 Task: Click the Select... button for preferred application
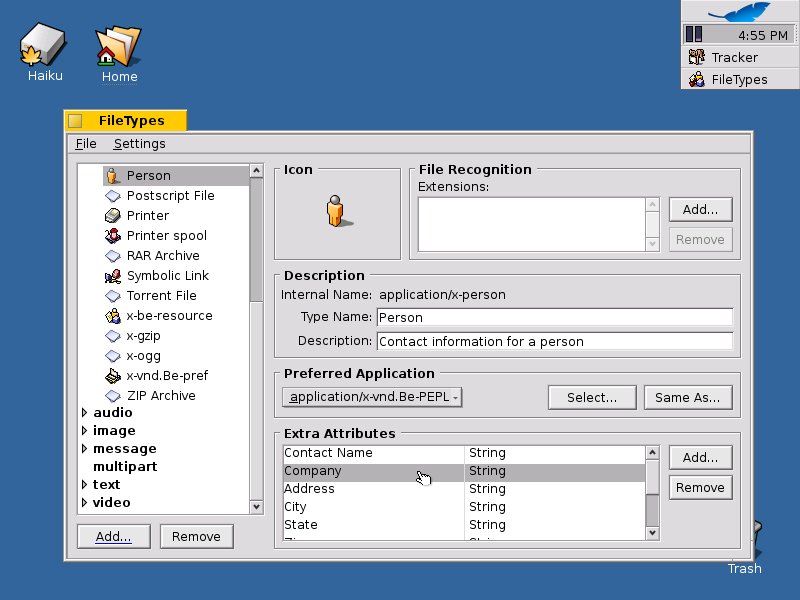(x=592, y=397)
